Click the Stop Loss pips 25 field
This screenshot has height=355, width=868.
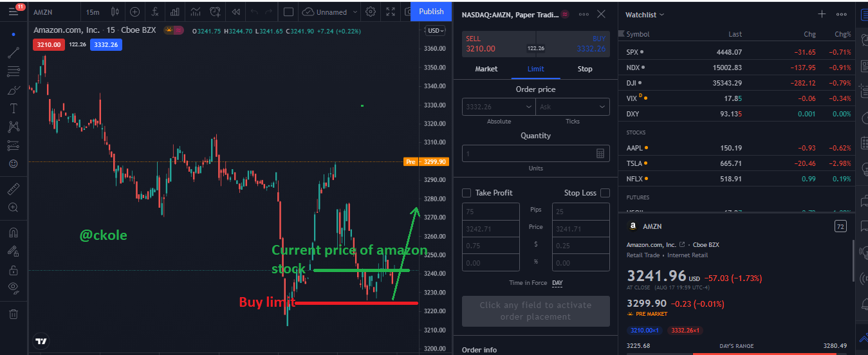(580, 212)
